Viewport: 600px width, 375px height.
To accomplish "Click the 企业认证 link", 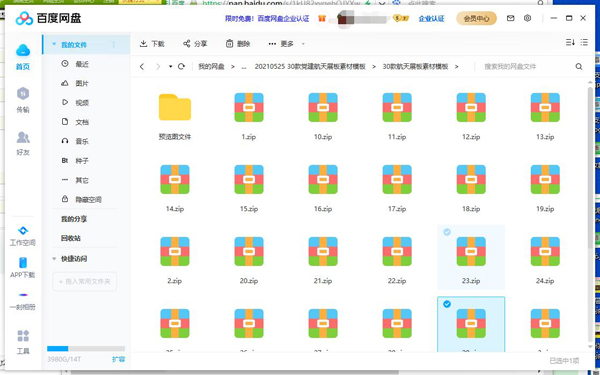I will [x=431, y=18].
